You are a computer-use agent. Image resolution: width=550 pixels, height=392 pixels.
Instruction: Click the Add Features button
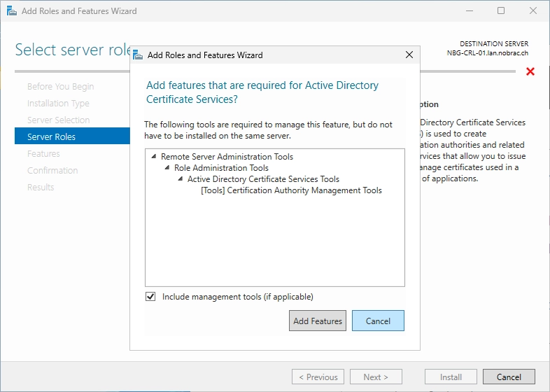click(318, 321)
